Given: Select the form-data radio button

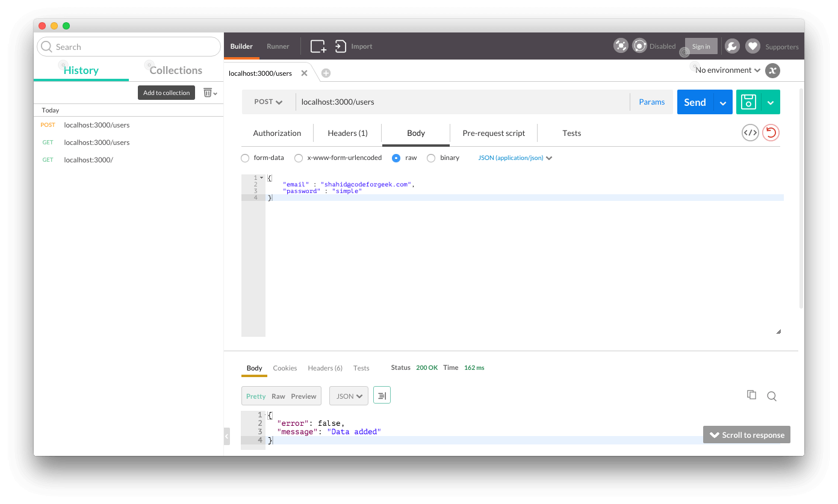Looking at the screenshot, I should pyautogui.click(x=245, y=158).
